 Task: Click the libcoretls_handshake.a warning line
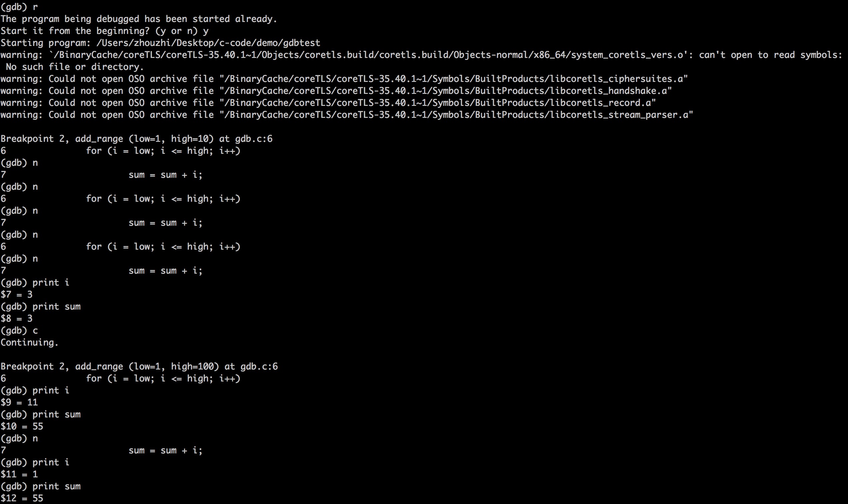click(336, 91)
